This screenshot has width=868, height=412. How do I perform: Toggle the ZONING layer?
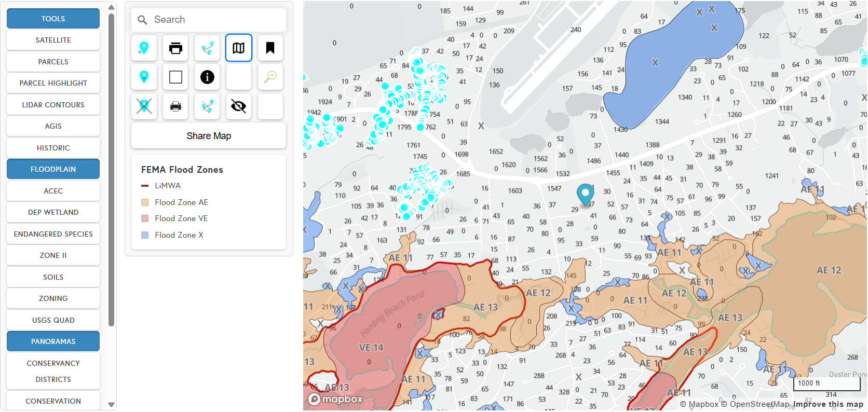coord(53,298)
